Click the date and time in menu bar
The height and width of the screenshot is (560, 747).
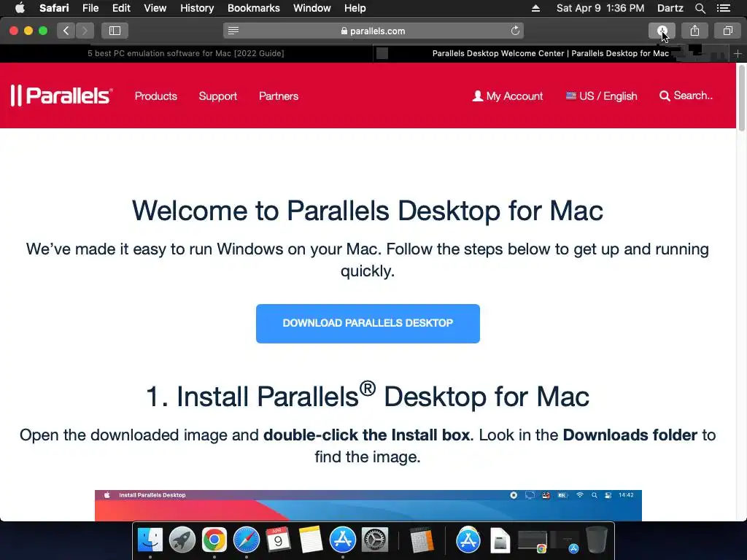(x=600, y=8)
